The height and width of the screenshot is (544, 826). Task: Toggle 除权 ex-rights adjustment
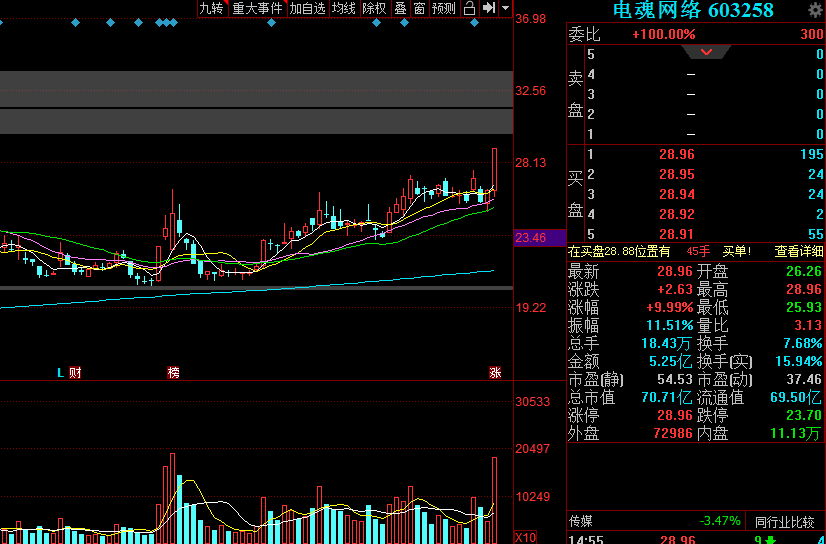point(375,8)
